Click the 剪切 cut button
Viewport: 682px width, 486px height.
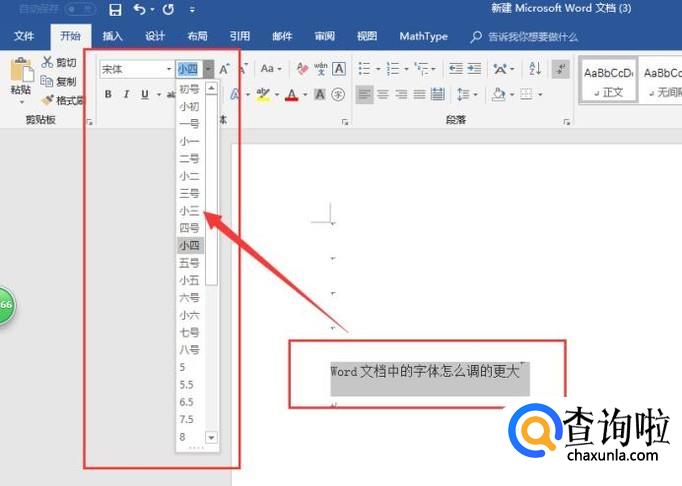tap(59, 62)
